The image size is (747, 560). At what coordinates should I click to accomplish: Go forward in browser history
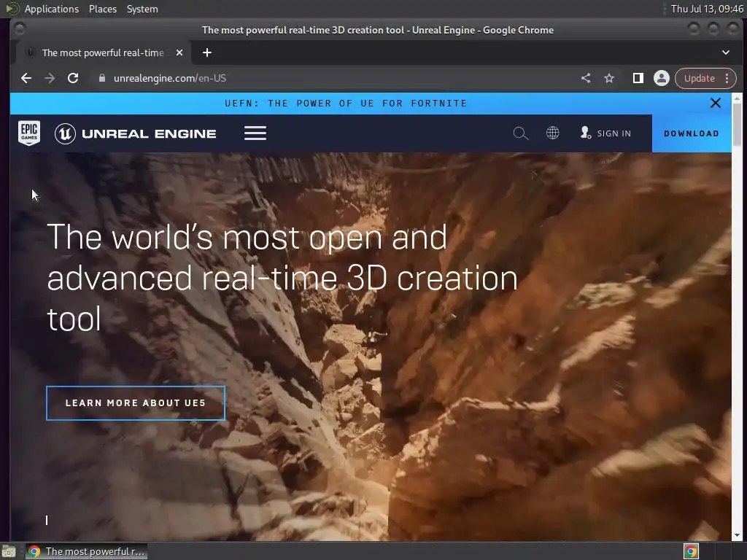pyautogui.click(x=50, y=78)
